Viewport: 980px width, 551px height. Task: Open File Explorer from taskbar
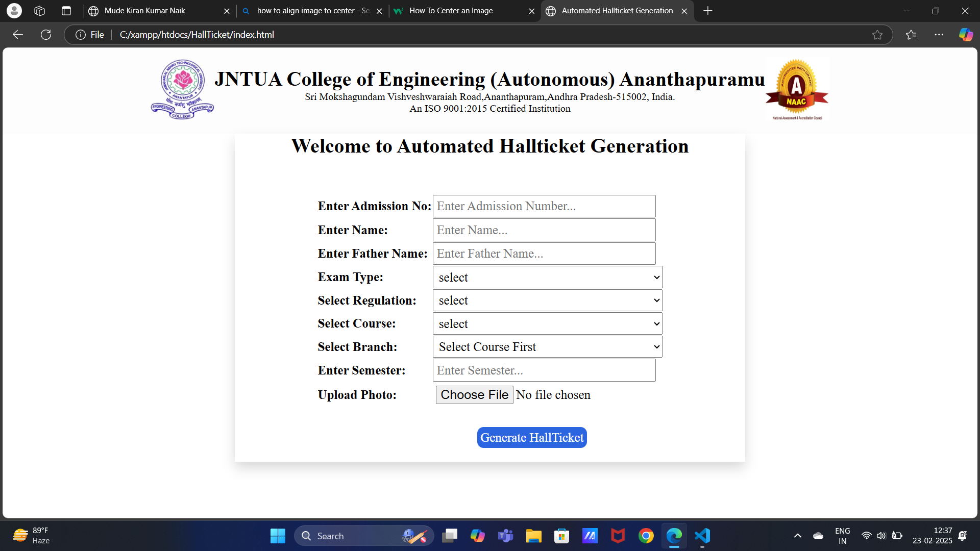tap(533, 536)
